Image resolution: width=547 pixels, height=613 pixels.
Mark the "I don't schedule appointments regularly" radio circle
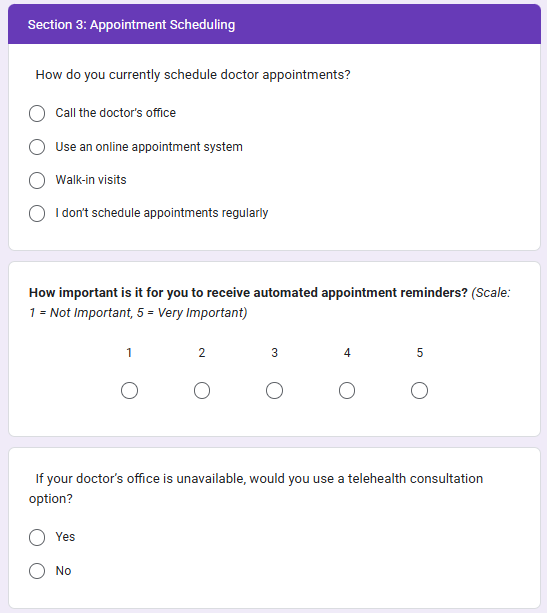37,213
